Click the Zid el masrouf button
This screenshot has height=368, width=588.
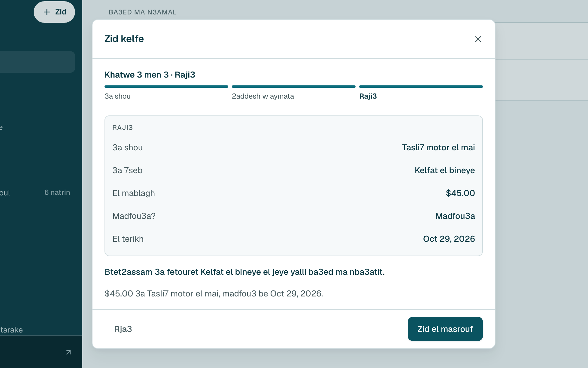pyautogui.click(x=445, y=329)
